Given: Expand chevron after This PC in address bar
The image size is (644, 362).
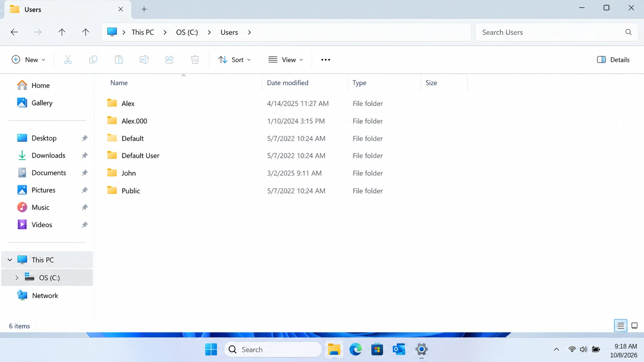Looking at the screenshot, I should tap(165, 32).
